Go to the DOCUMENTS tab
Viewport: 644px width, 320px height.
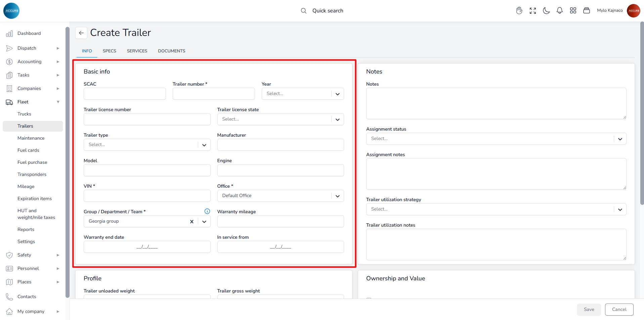(x=171, y=51)
